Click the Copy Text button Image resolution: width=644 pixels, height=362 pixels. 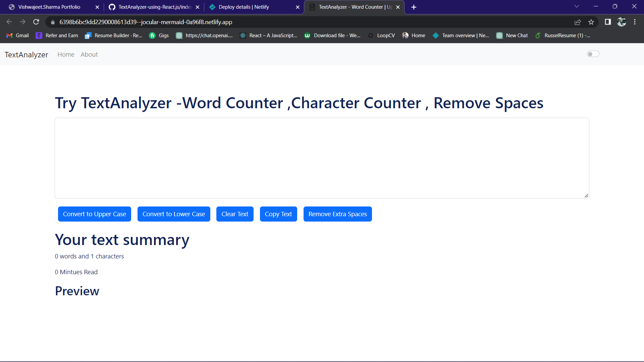tap(278, 214)
